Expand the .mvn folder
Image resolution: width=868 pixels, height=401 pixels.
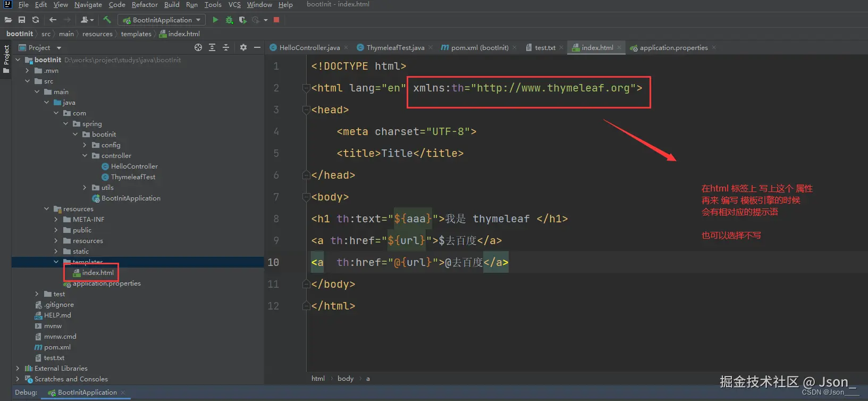pyautogui.click(x=28, y=71)
